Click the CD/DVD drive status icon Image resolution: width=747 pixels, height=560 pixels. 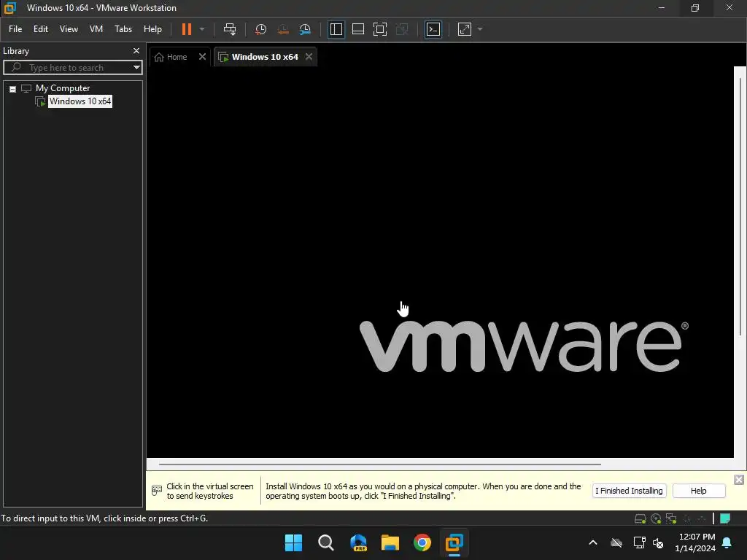tap(656, 518)
